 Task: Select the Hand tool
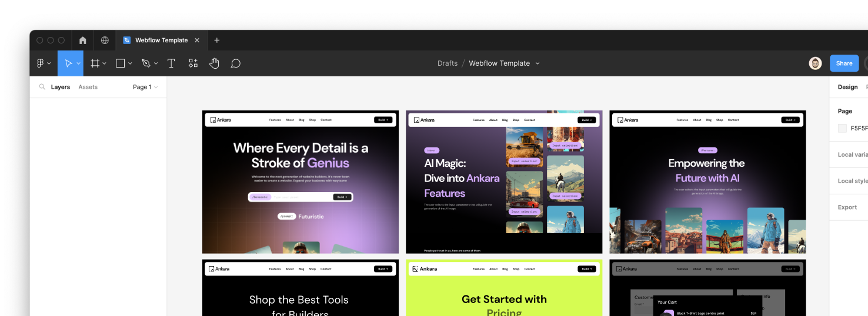point(214,63)
